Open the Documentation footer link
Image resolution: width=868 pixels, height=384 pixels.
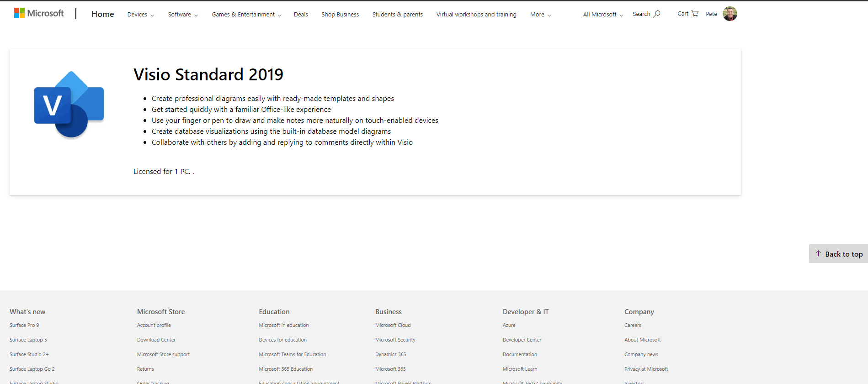pyautogui.click(x=520, y=354)
